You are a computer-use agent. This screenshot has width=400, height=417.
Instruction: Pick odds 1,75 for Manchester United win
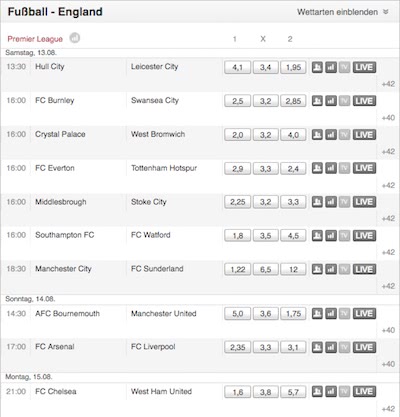(293, 314)
